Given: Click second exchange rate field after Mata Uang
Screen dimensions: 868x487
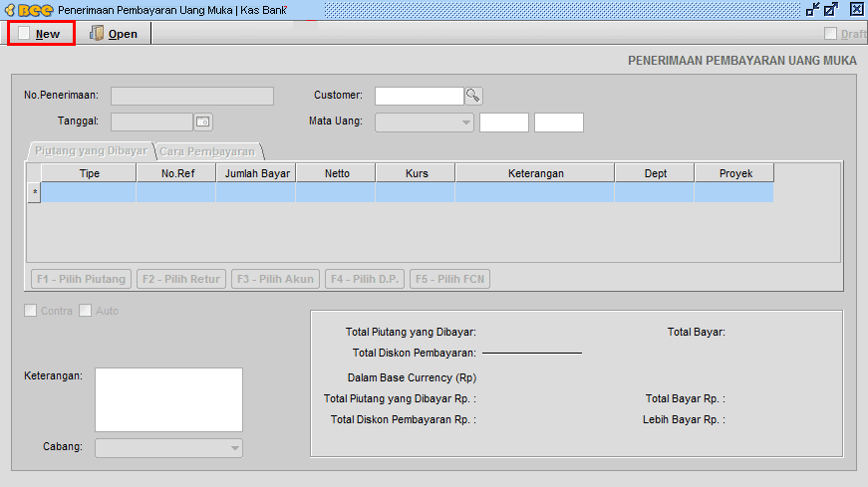Looking at the screenshot, I should pos(559,122).
